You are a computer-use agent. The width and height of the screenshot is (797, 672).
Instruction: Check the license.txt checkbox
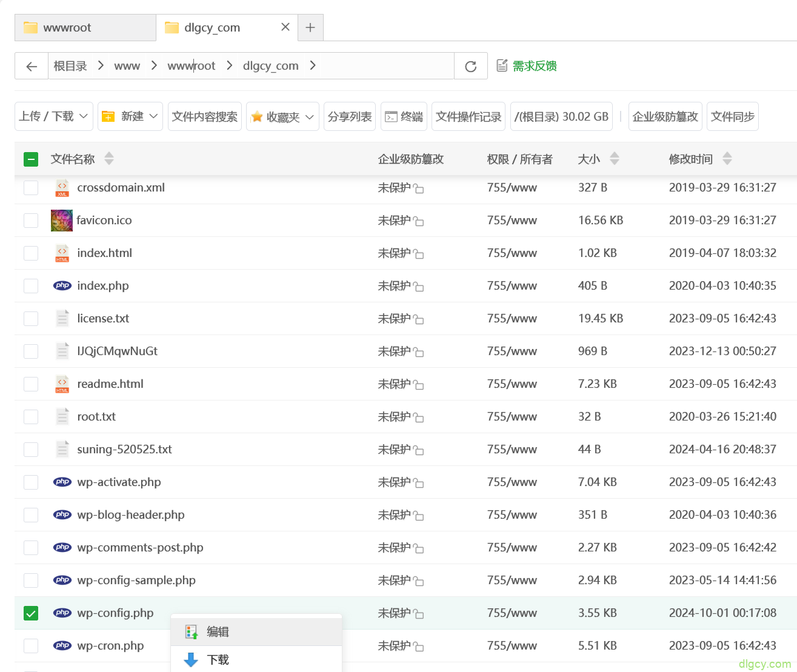(x=31, y=319)
